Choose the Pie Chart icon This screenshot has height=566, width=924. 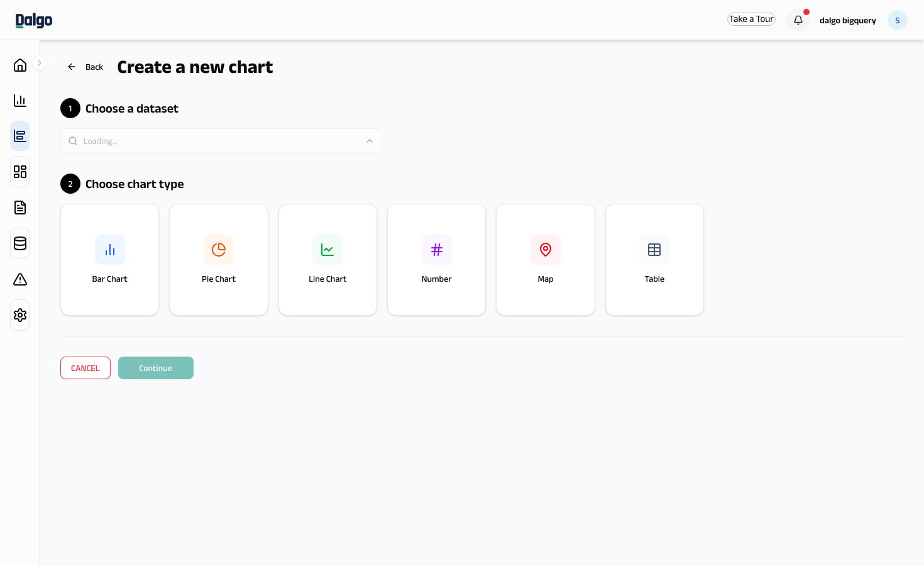pos(219,250)
